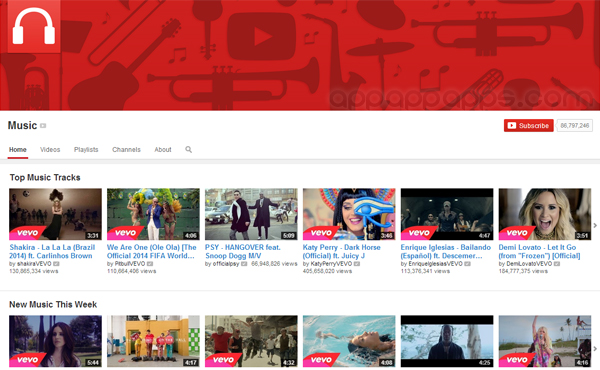Play the 4:25 video in New Music This Week
The image size is (600, 370).
click(447, 341)
